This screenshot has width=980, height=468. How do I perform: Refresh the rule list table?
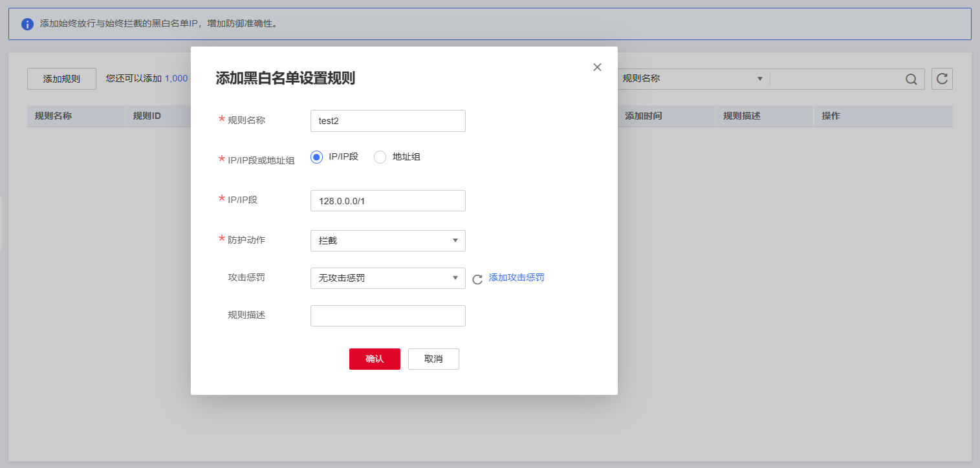pos(942,79)
